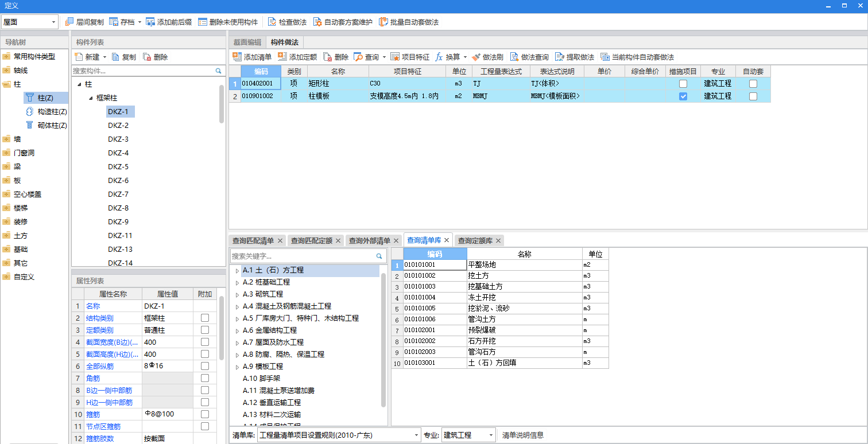Select A.10 脚手架 in list tree
Viewport: 868px width, 444px height.
coord(261,379)
